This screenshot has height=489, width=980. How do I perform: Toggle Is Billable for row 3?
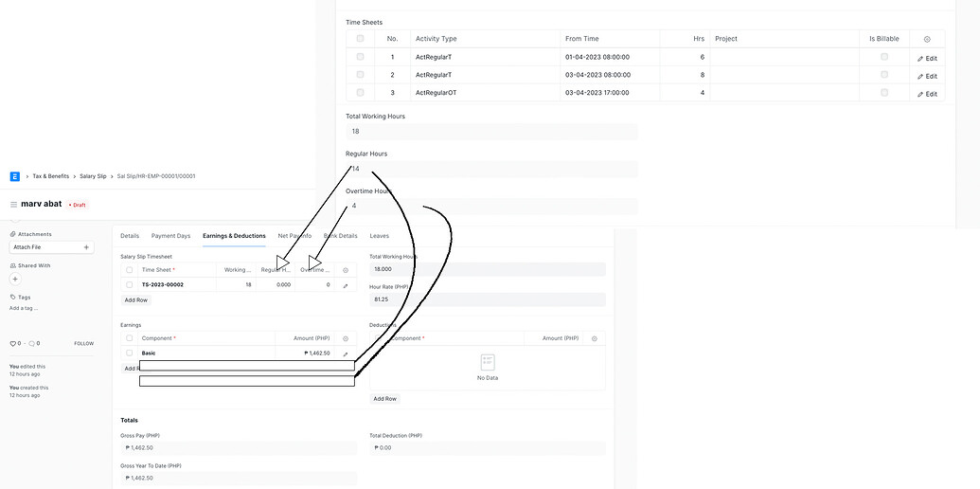click(883, 92)
